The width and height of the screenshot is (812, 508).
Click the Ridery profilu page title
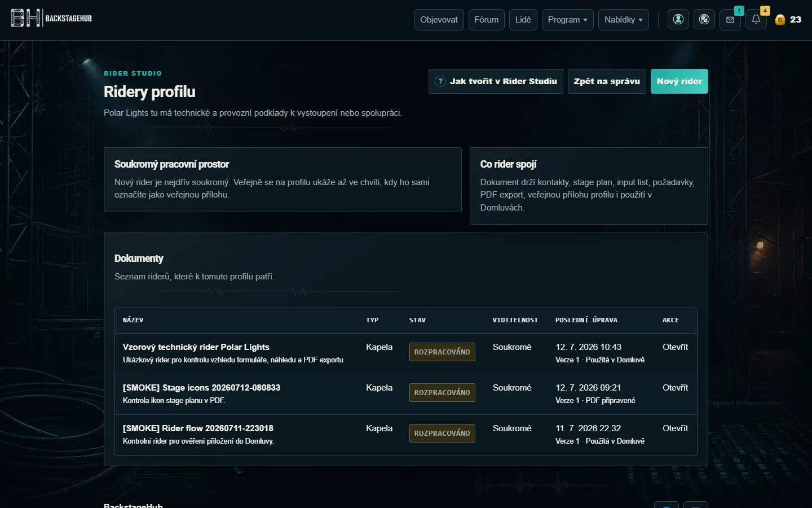(149, 92)
